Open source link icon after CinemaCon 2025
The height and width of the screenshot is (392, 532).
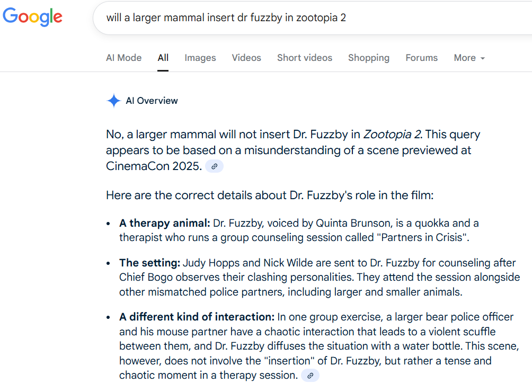point(215,166)
